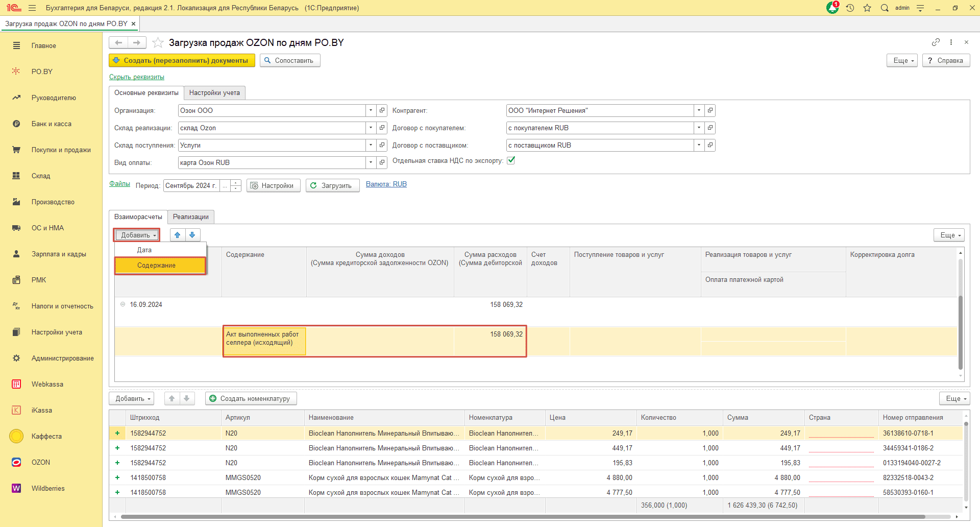
Task: Add page to favorites star
Action: coord(158,42)
